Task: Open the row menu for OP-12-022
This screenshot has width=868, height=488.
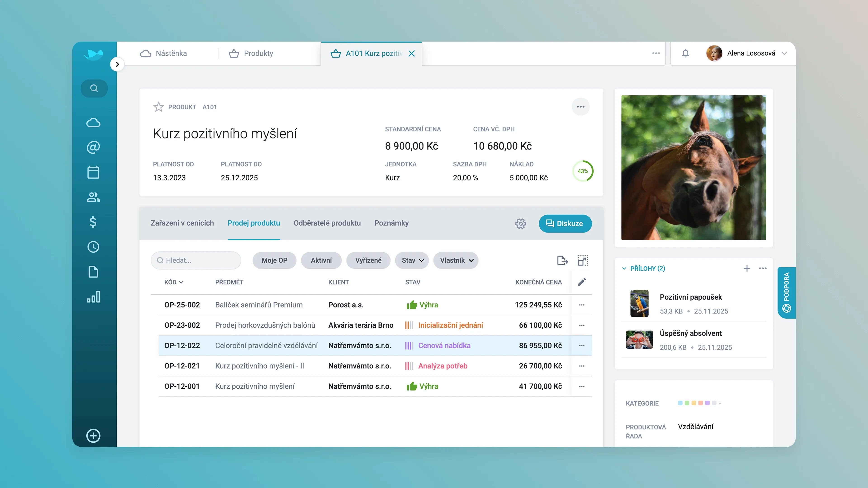Action: (582, 345)
